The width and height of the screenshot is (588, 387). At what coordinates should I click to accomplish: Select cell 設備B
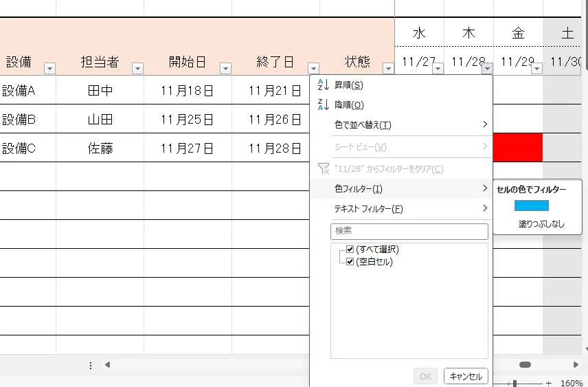(x=27, y=120)
